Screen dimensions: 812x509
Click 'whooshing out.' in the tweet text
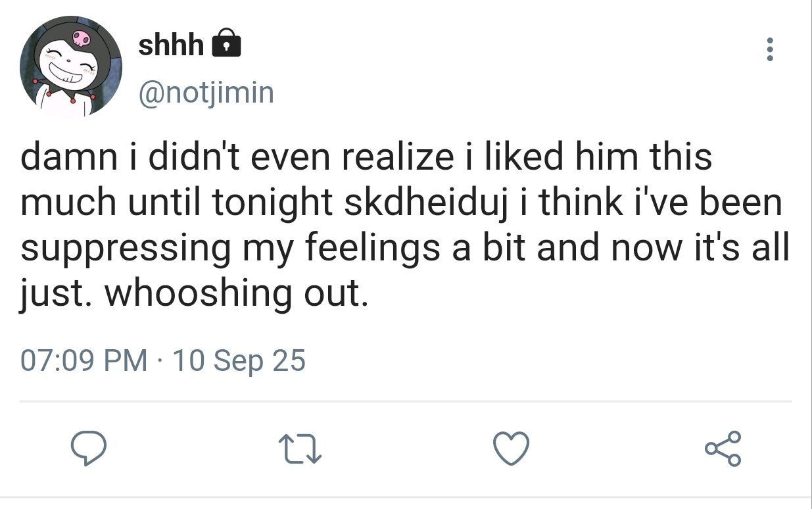(235, 294)
